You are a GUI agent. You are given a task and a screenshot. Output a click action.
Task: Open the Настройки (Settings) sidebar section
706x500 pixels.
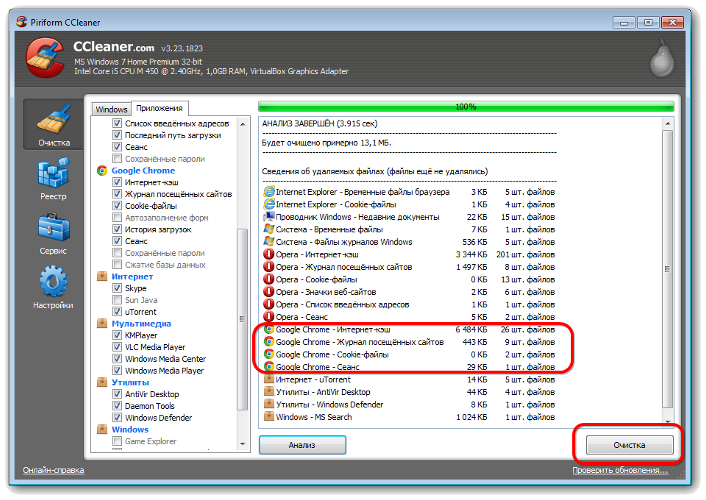pyautogui.click(x=53, y=290)
